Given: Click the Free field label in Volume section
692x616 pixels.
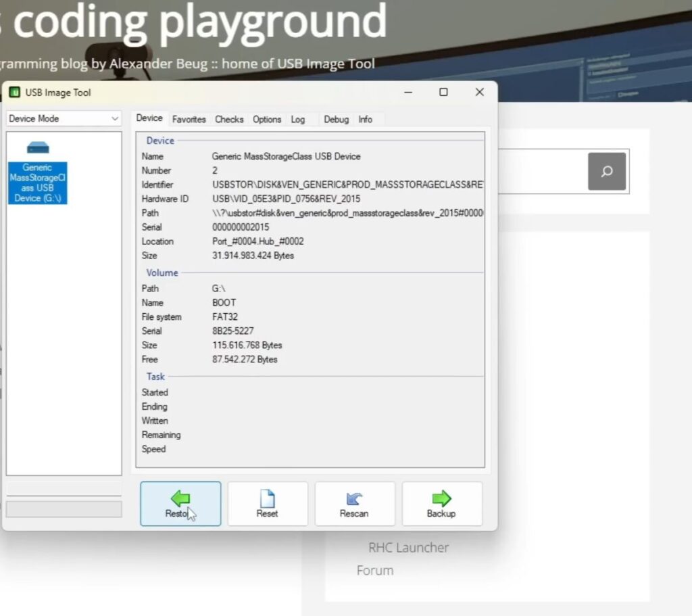Looking at the screenshot, I should (149, 359).
